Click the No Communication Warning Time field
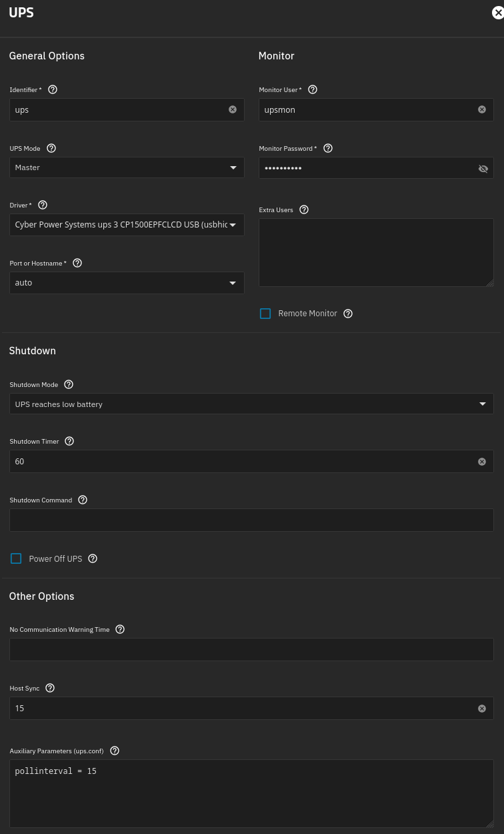 coord(251,650)
